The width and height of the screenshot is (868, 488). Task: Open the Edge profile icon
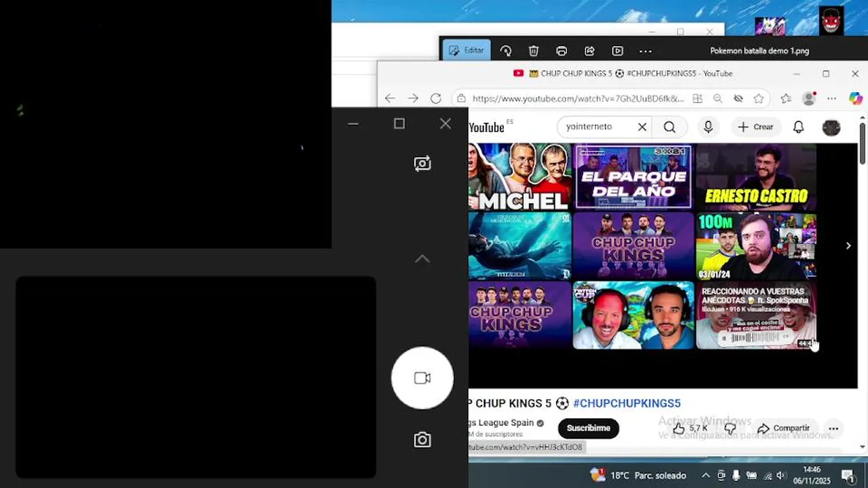pos(809,98)
